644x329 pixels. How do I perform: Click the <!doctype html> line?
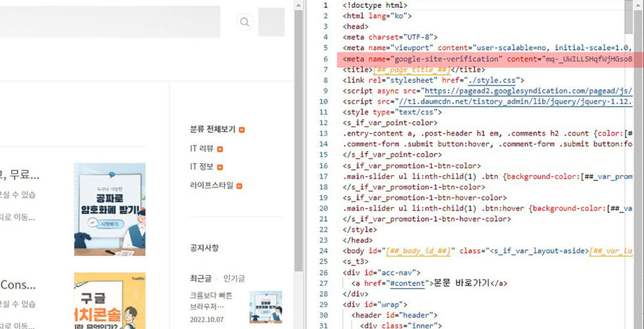pos(375,5)
